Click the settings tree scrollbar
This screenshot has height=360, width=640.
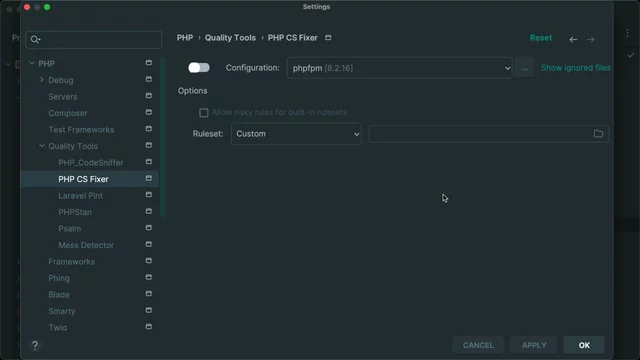click(x=163, y=138)
